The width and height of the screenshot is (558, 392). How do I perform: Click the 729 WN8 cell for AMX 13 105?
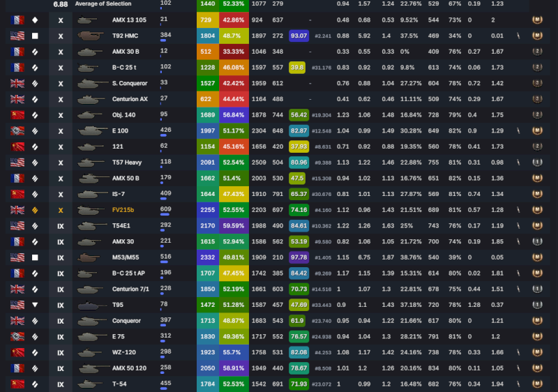tap(208, 20)
